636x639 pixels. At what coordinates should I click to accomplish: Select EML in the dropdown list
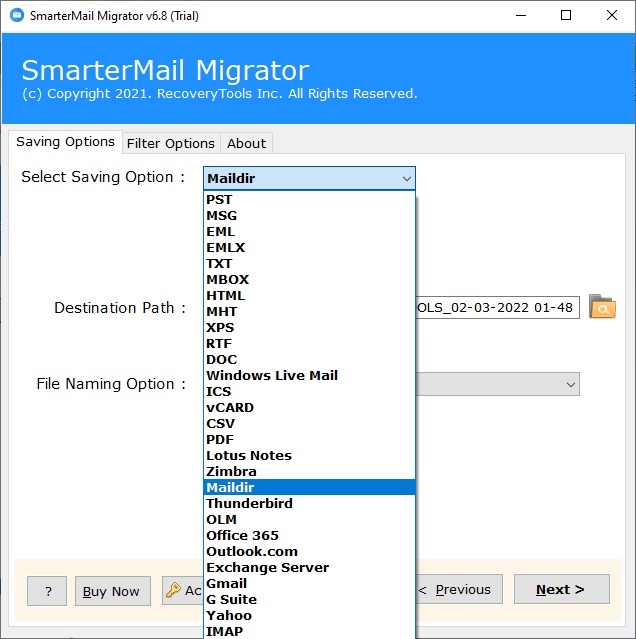(x=309, y=231)
